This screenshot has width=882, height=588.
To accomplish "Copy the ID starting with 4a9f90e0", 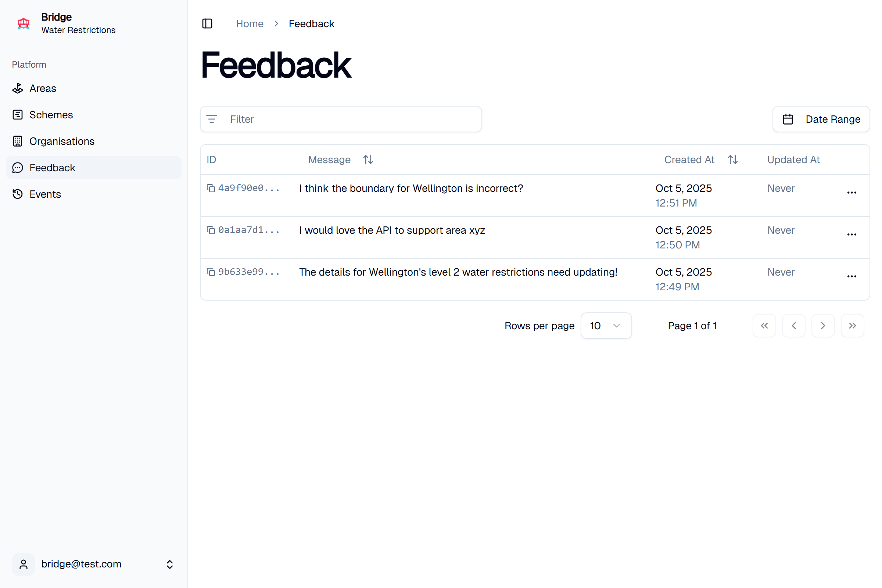I will tap(210, 188).
